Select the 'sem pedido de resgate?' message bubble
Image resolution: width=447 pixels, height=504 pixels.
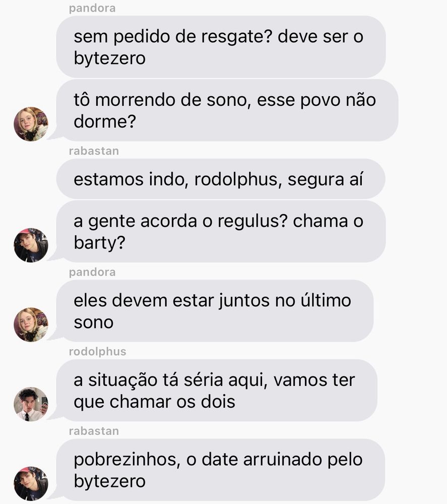(221, 47)
